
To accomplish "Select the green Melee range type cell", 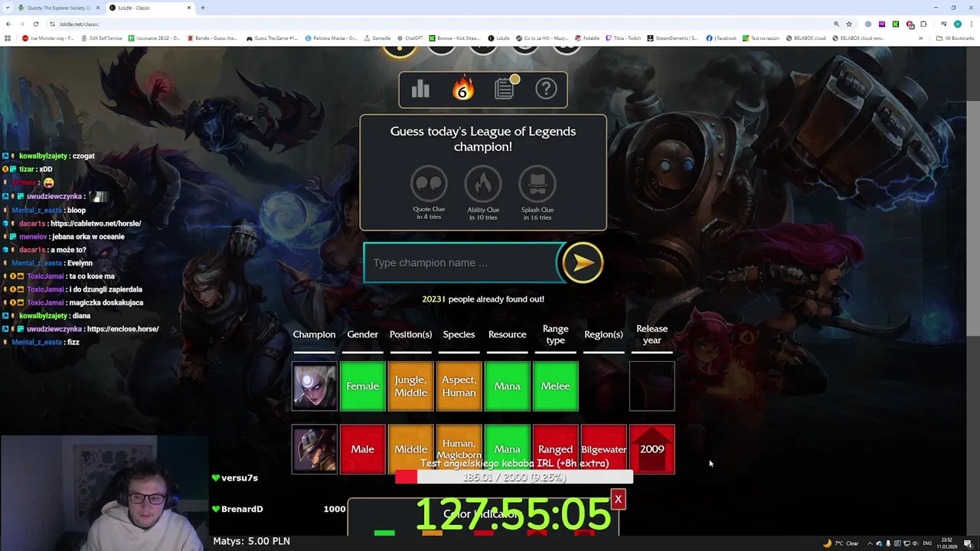I will click(555, 386).
